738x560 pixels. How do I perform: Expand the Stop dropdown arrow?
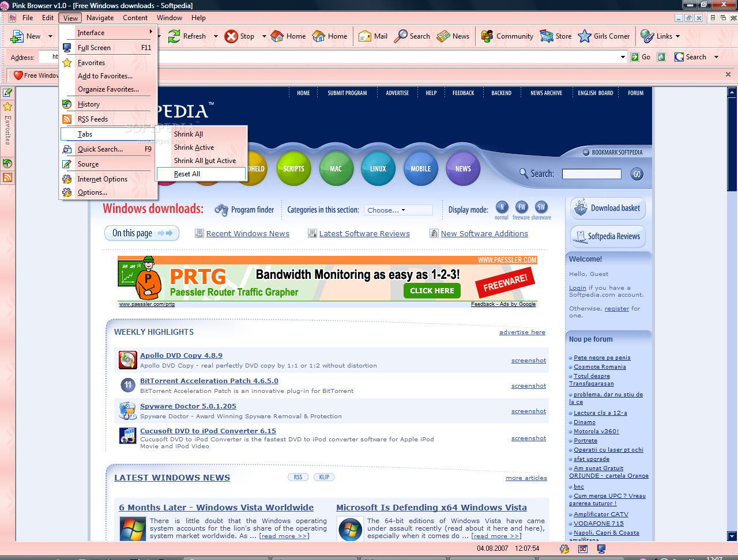[x=264, y=36]
